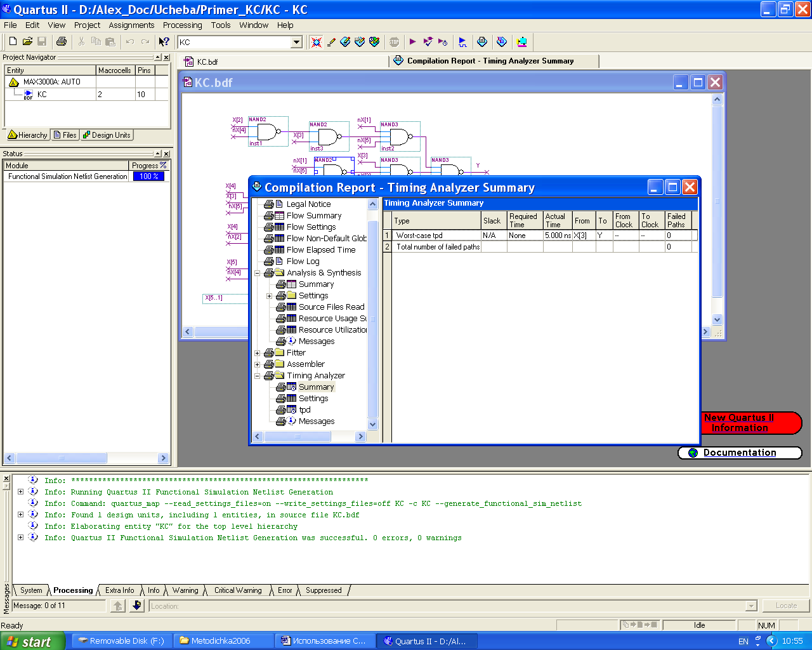Click scroll-down arrow of the report tree
Image resolution: width=812 pixels, height=650 pixels.
(372, 424)
